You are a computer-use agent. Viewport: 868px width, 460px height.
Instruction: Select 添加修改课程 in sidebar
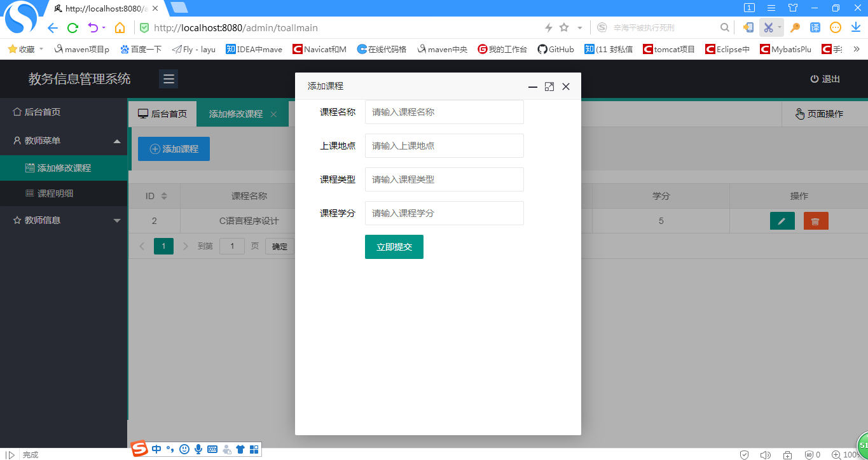64,168
